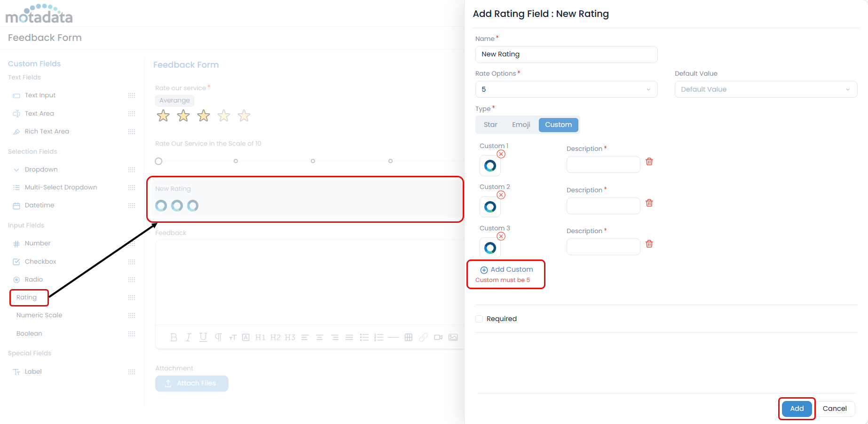Select the Custom type tab

coord(558,125)
